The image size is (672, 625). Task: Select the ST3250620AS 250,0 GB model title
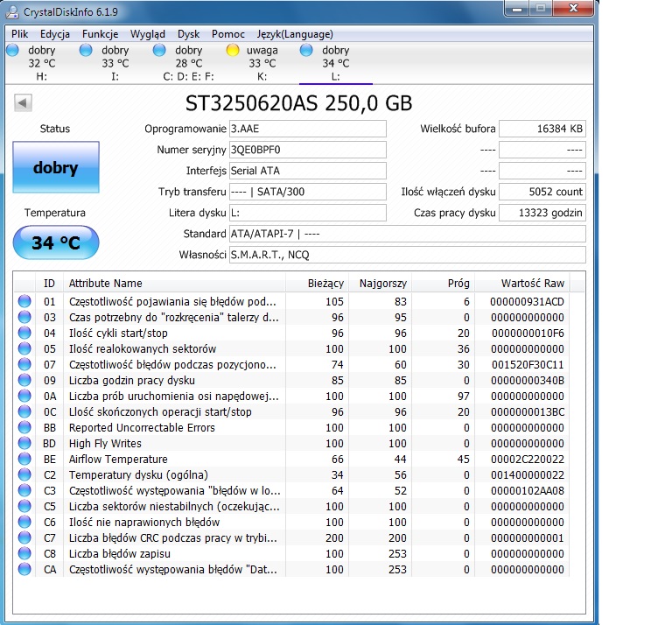tap(298, 103)
